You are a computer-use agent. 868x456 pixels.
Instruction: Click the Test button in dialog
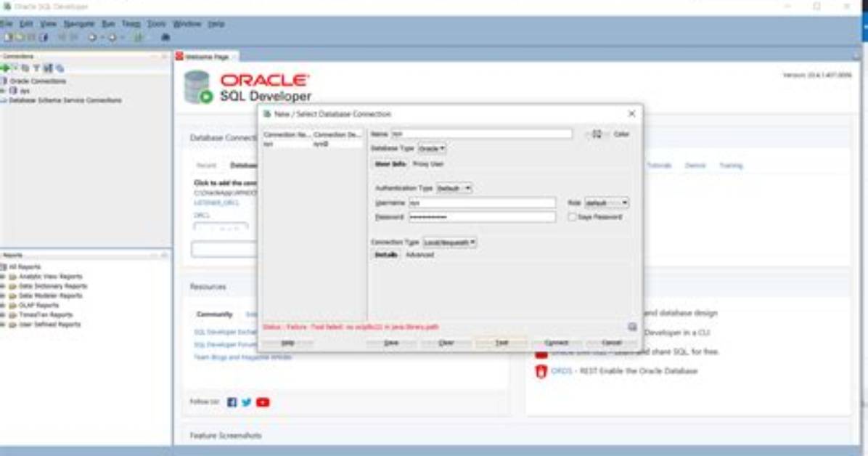501,343
